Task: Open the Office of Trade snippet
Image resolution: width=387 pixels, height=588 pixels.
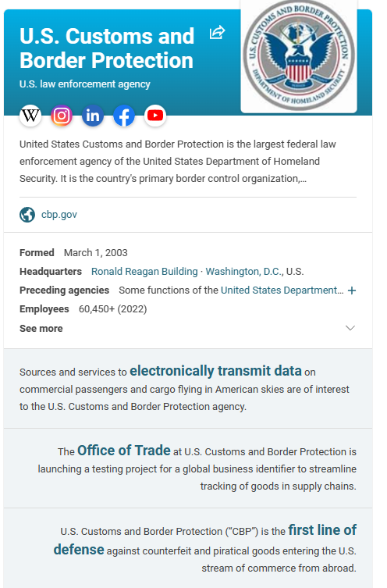Action: (x=123, y=451)
